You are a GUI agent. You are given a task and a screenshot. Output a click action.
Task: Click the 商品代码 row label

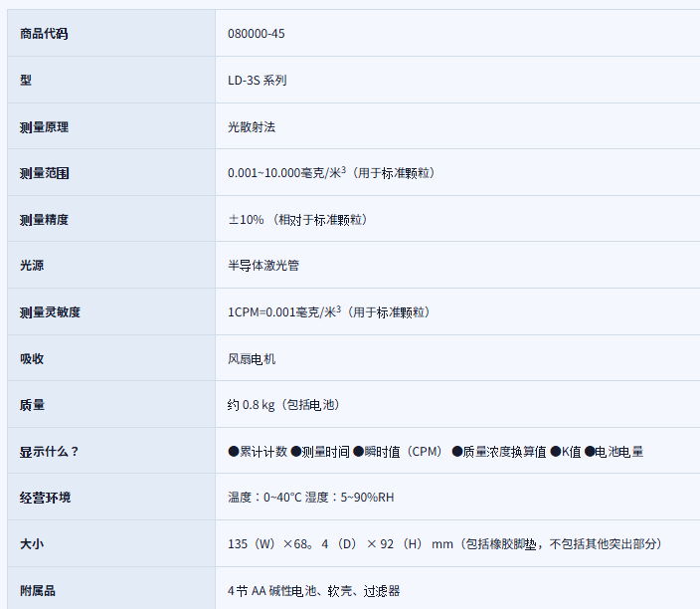click(x=44, y=34)
